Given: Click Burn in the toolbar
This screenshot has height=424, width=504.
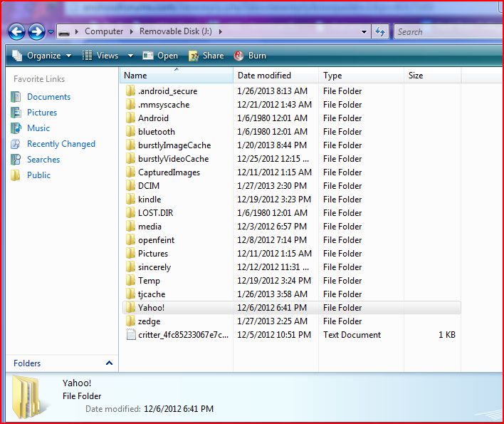Looking at the screenshot, I should (250, 56).
